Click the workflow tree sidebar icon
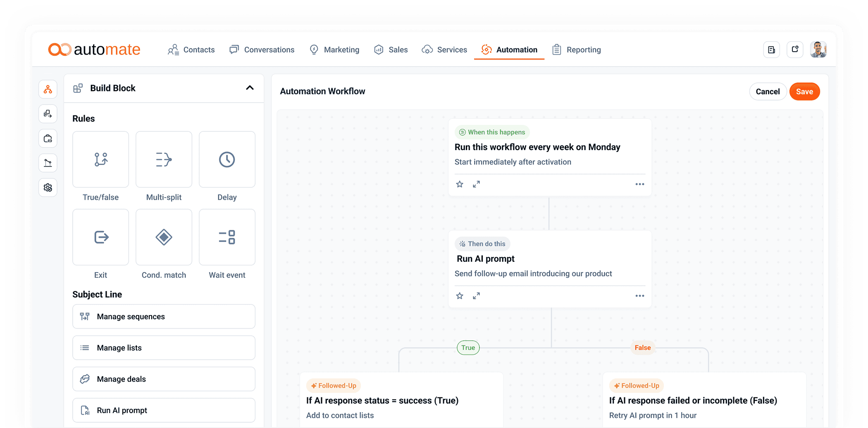The height and width of the screenshot is (428, 868). click(48, 89)
